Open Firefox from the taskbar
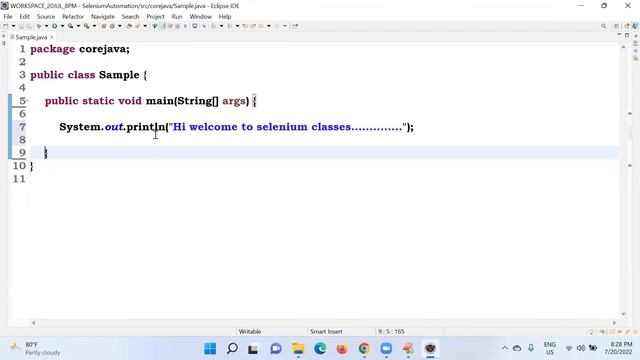Image resolution: width=640 pixels, height=360 pixels. tap(342, 349)
